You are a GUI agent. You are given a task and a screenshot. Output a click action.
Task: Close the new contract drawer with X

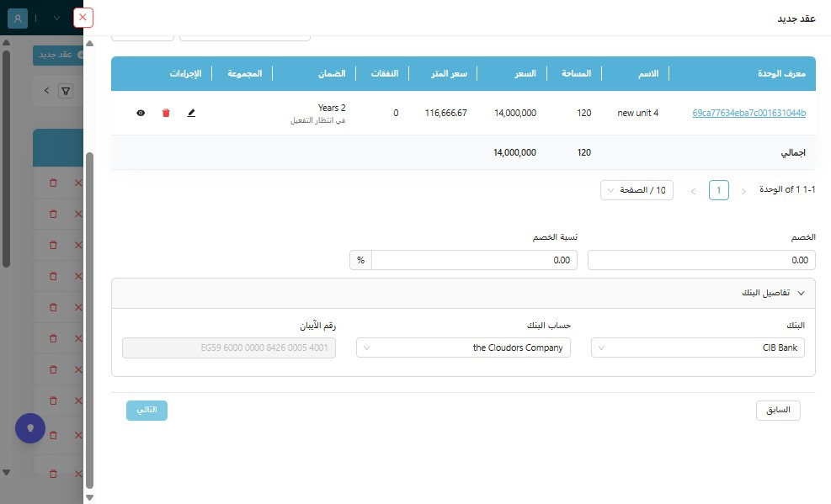83,18
